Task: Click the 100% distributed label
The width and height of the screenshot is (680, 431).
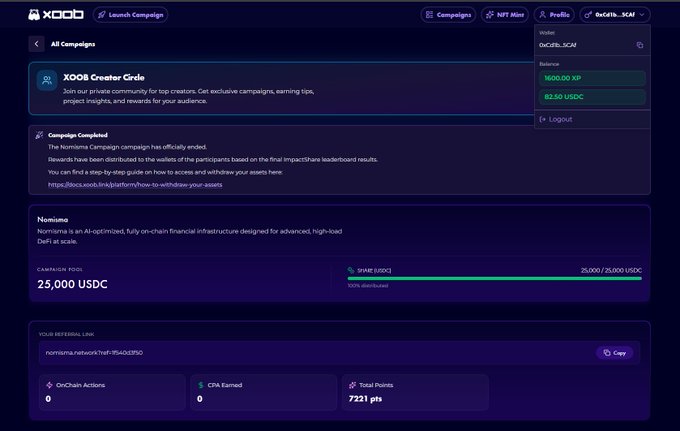Action: click(x=368, y=286)
